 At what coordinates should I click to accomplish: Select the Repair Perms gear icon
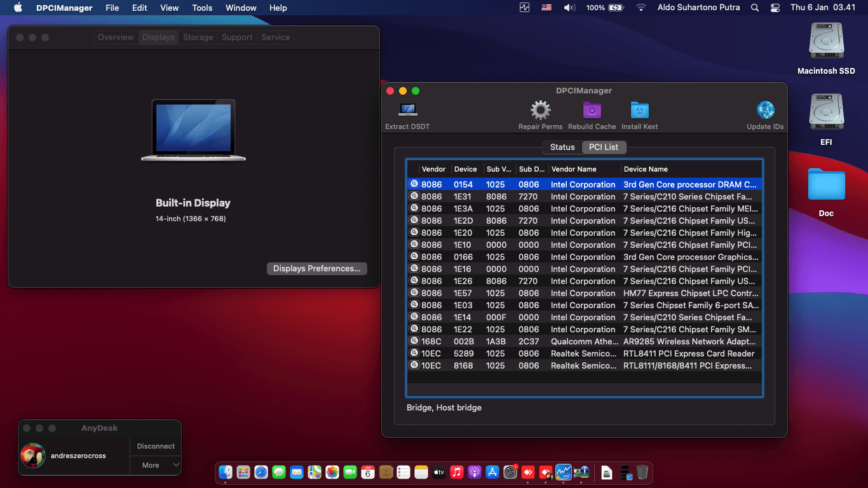click(541, 109)
